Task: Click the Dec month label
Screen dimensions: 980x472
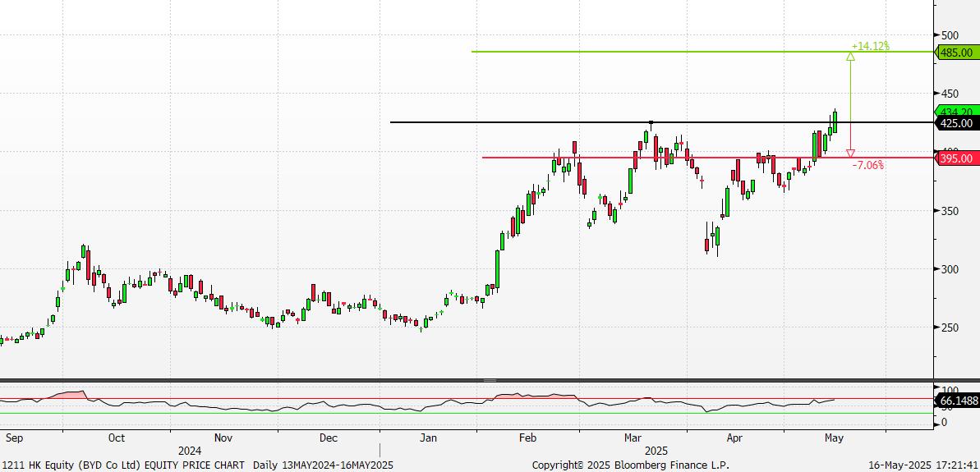Action: (x=329, y=438)
